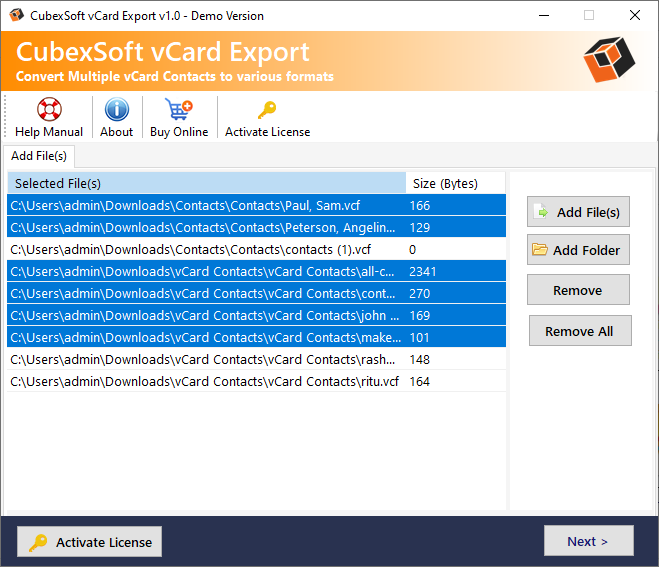
Task: Select the contacts (1).vcf file row
Action: point(256,250)
